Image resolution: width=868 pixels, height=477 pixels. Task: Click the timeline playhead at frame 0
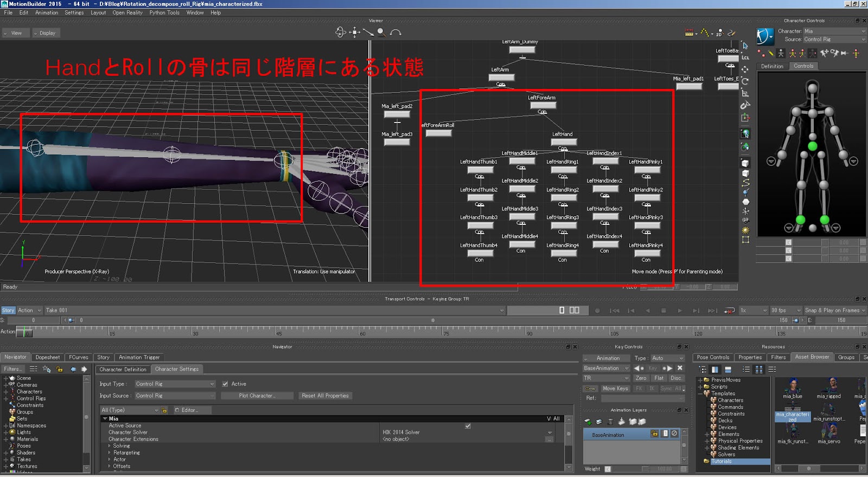point(24,332)
